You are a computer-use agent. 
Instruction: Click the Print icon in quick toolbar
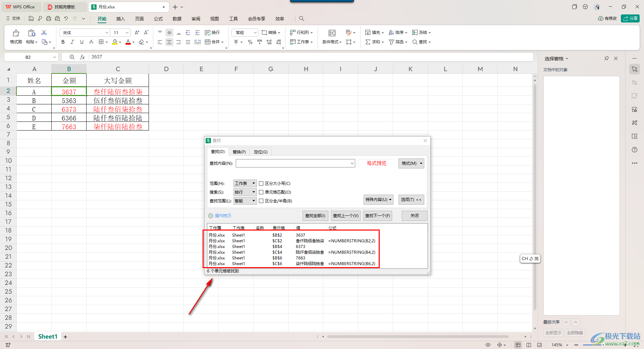[x=49, y=18]
